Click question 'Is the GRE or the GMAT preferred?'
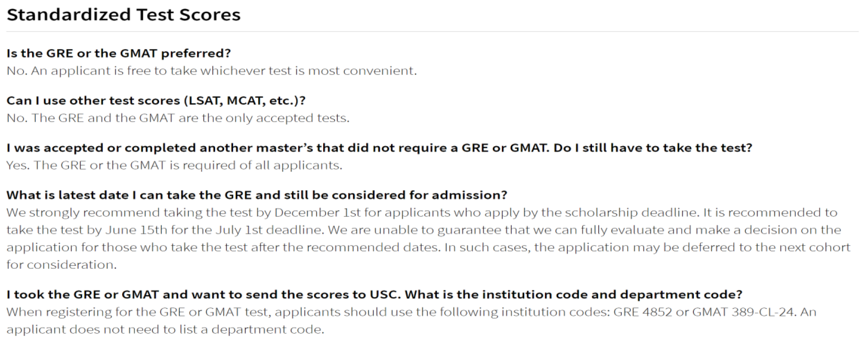The height and width of the screenshot is (347, 868). [x=118, y=53]
